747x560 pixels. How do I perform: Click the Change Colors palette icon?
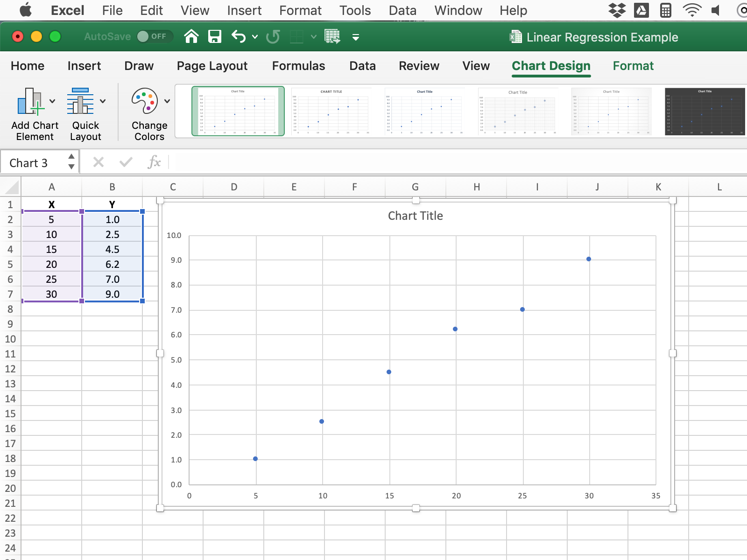click(145, 101)
